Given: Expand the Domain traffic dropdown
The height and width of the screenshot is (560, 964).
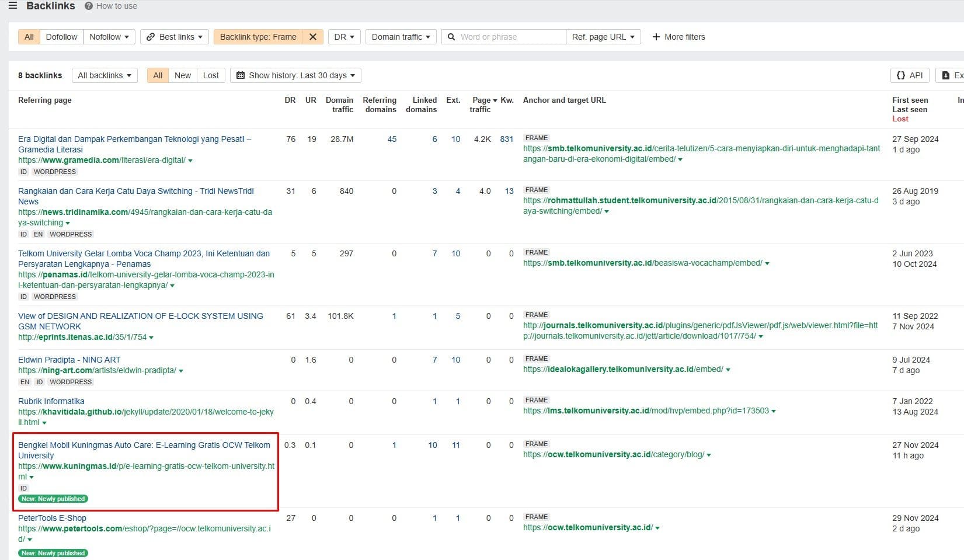Looking at the screenshot, I should point(400,36).
